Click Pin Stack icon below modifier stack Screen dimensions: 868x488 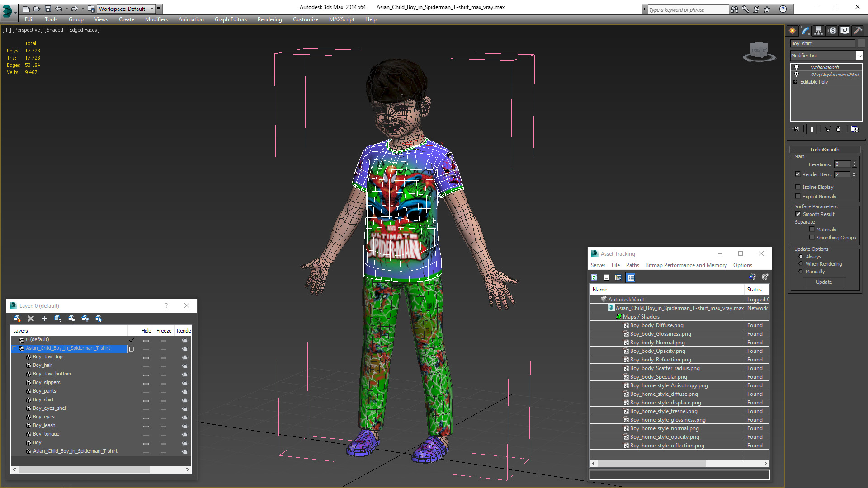(796, 129)
